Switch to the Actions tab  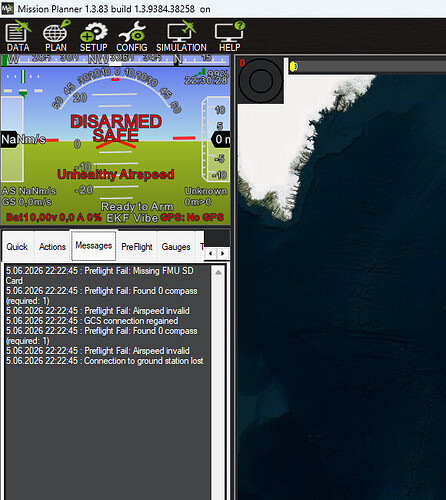coord(52,247)
